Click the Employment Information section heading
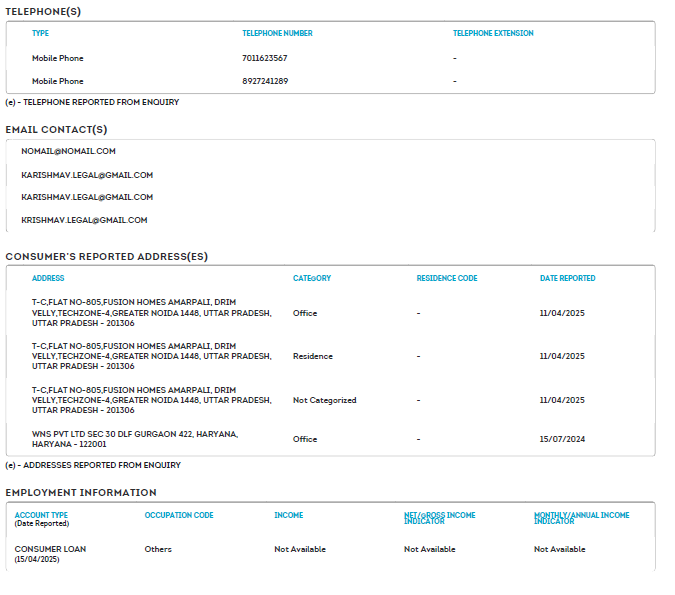 point(81,492)
